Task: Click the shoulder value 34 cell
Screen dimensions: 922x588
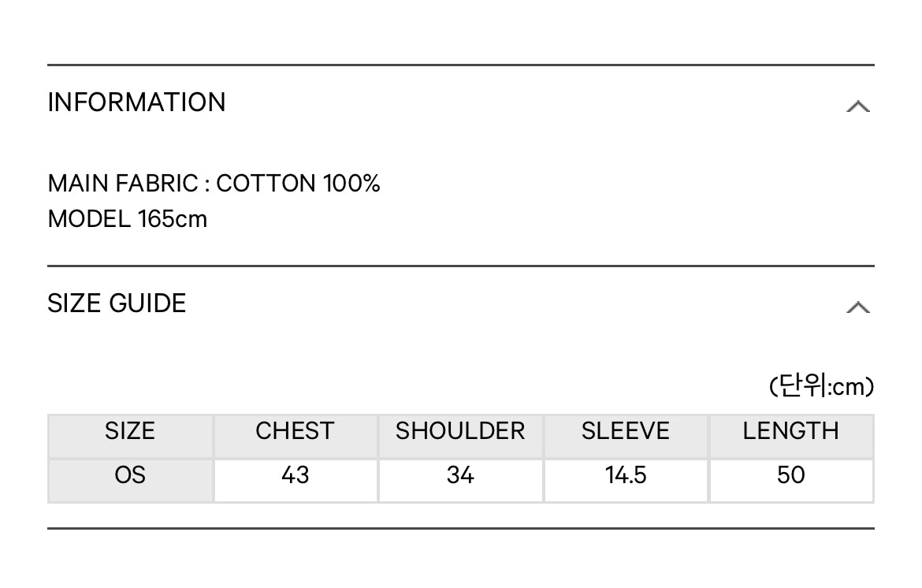Action: pos(460,475)
